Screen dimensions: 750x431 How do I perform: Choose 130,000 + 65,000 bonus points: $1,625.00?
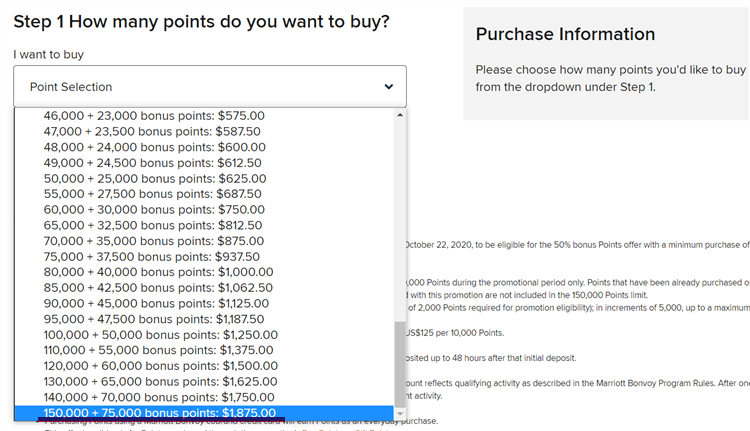[160, 381]
